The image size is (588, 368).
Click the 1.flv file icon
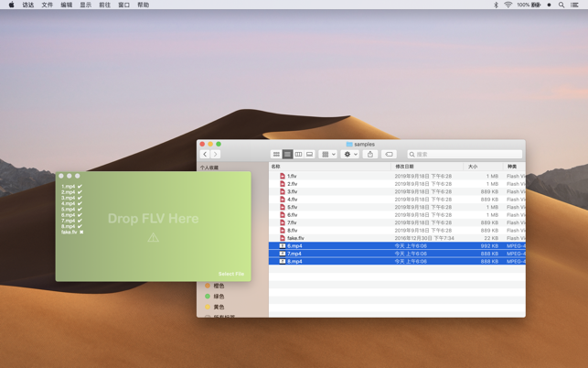pyautogui.click(x=283, y=176)
